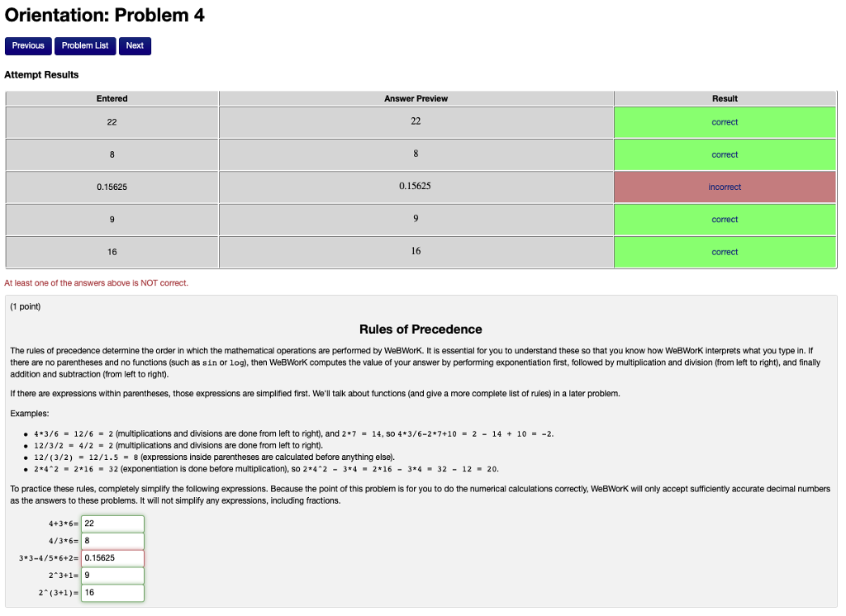Click the 'incorrect' result link for 0.15625

(x=725, y=187)
